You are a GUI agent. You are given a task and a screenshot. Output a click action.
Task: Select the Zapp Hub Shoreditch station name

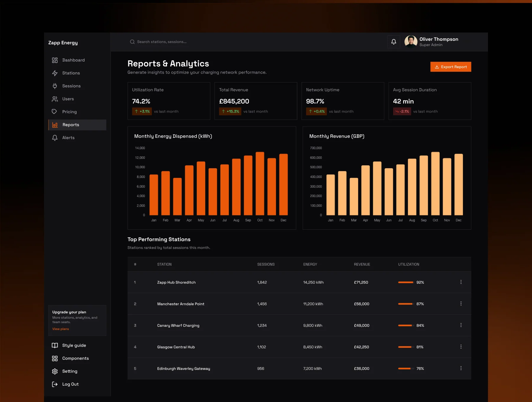click(176, 283)
